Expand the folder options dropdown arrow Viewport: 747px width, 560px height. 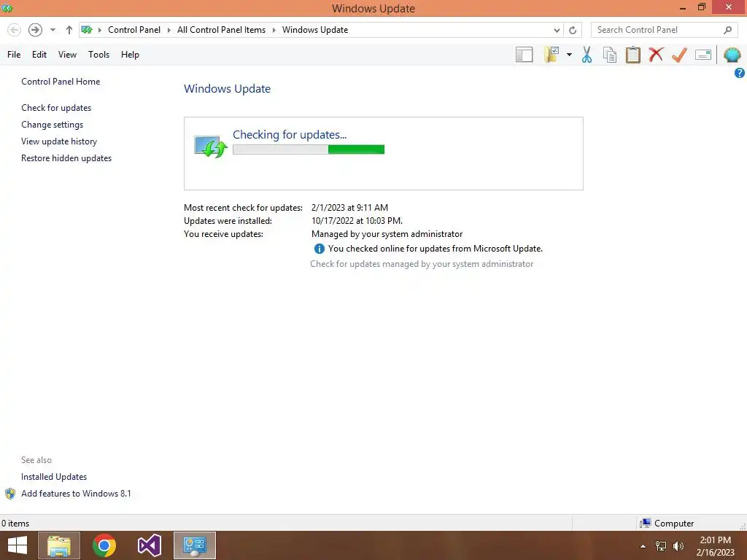(x=569, y=55)
